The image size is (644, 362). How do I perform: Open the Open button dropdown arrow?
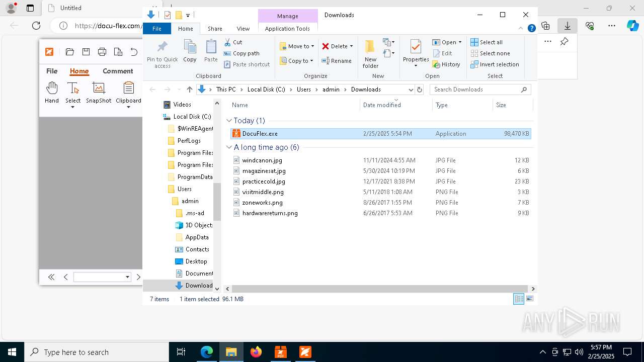tap(460, 42)
